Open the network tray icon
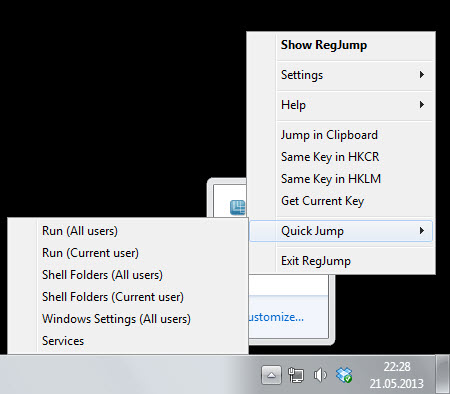 (x=296, y=376)
